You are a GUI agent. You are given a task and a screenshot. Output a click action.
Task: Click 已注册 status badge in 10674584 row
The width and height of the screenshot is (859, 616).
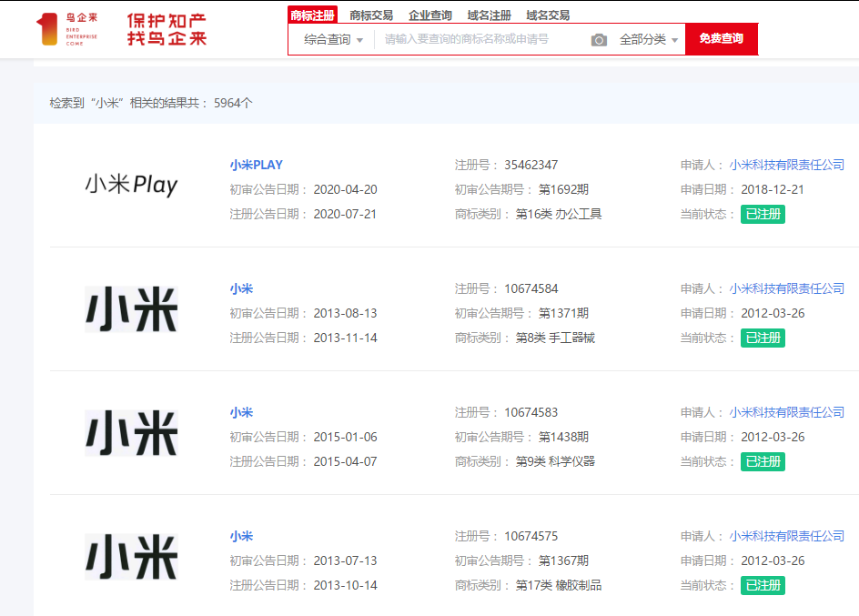pyautogui.click(x=763, y=338)
